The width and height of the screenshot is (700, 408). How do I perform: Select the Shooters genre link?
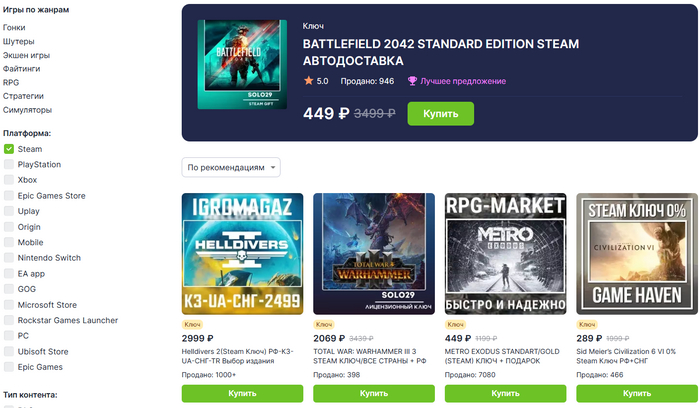click(19, 42)
